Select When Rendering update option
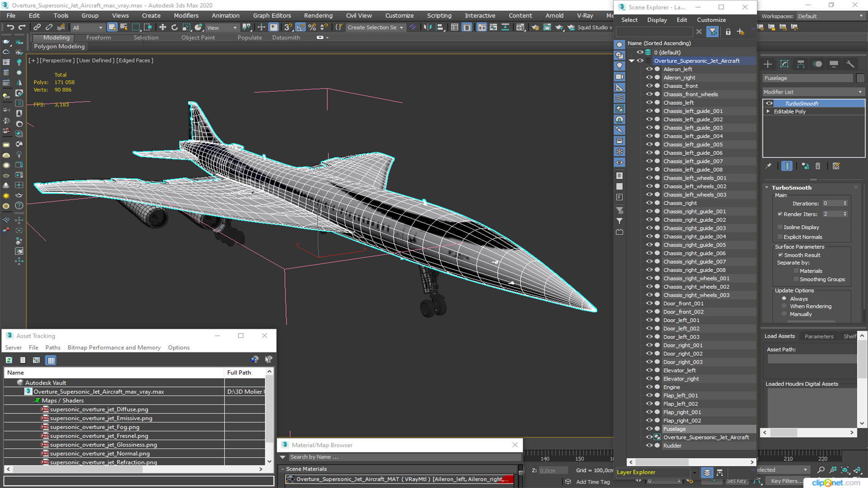868x488 pixels. click(784, 306)
